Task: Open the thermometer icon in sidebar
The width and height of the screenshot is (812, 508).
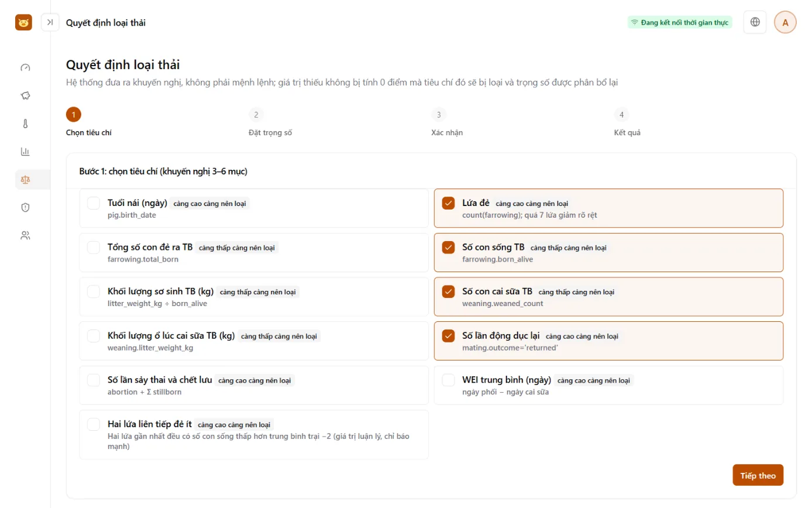Action: point(25,123)
